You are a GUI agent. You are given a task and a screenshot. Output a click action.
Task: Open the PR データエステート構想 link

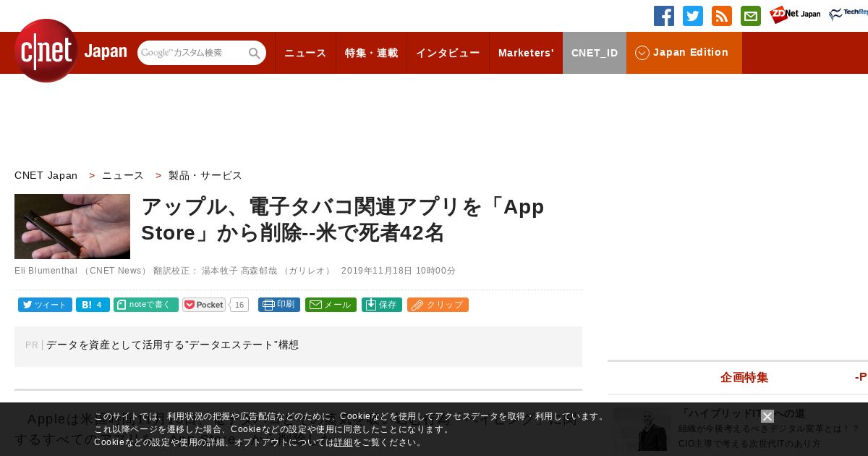pos(172,345)
